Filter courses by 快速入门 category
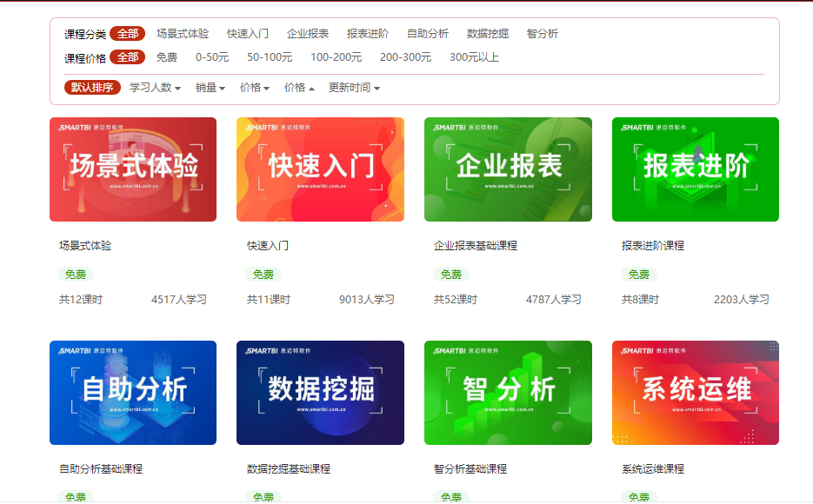Screen dimensions: 813x504 (x=248, y=34)
